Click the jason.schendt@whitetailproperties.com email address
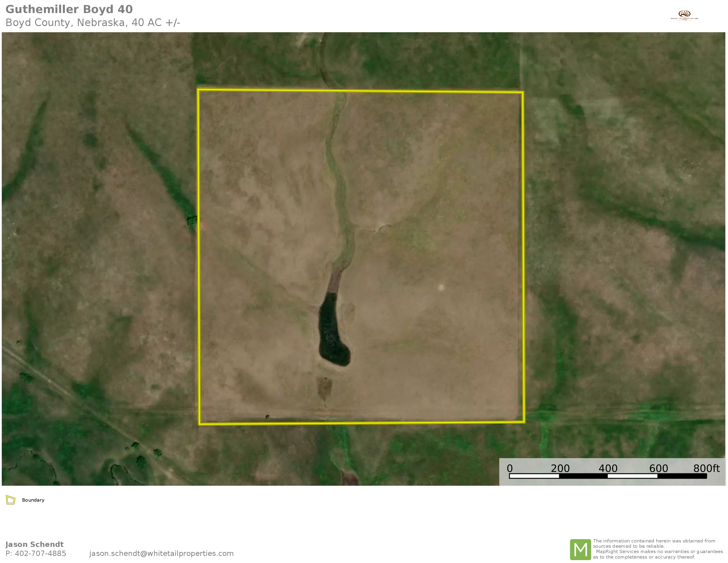This screenshot has height=563, width=728. coord(161,553)
